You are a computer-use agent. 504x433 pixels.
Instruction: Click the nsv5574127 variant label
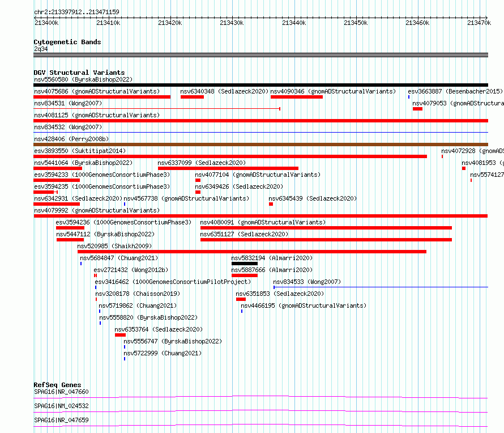point(487,175)
